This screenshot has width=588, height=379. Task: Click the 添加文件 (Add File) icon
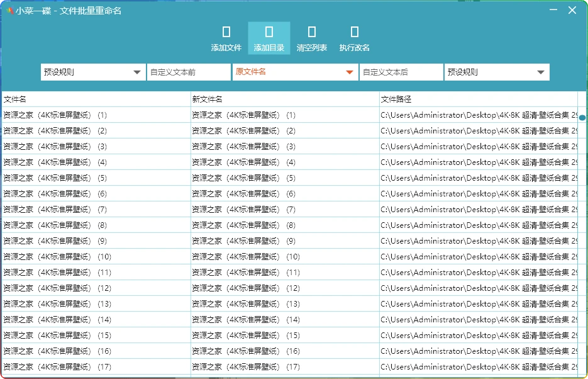(226, 32)
